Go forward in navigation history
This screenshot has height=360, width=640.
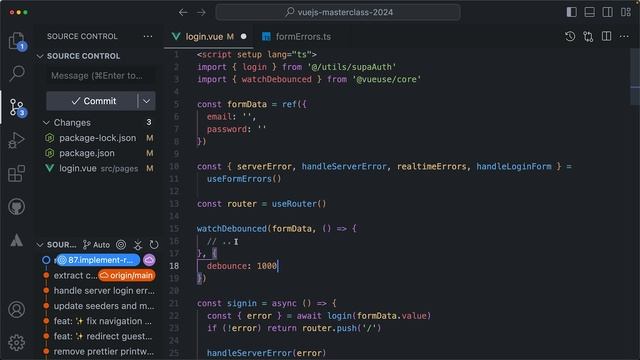201,12
